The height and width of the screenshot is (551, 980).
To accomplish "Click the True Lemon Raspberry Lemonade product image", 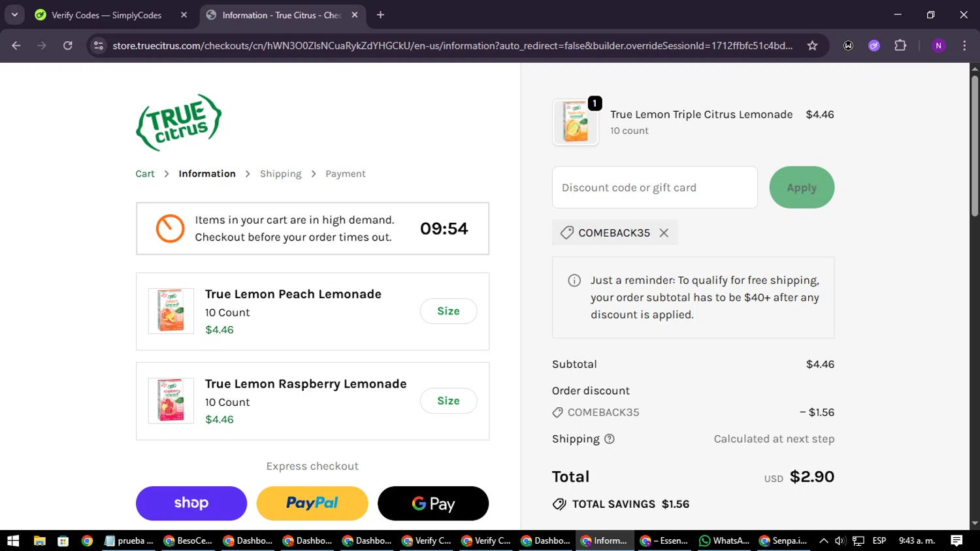I will pos(171,401).
